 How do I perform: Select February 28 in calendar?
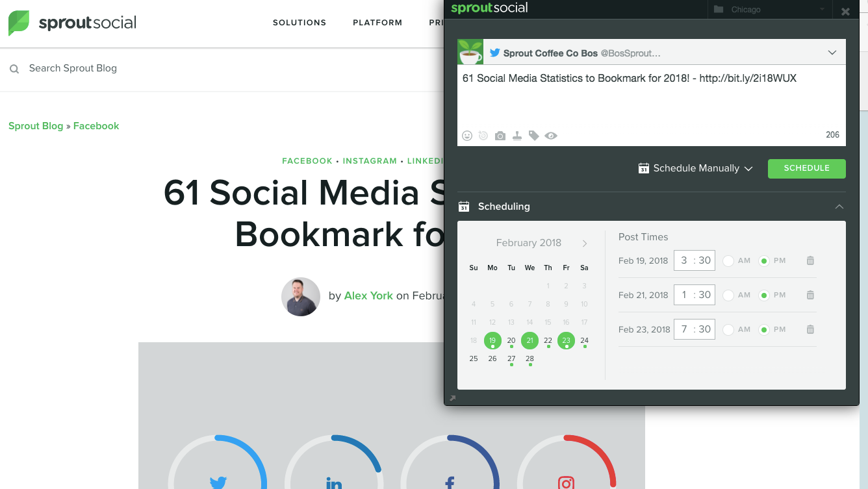pos(530,359)
